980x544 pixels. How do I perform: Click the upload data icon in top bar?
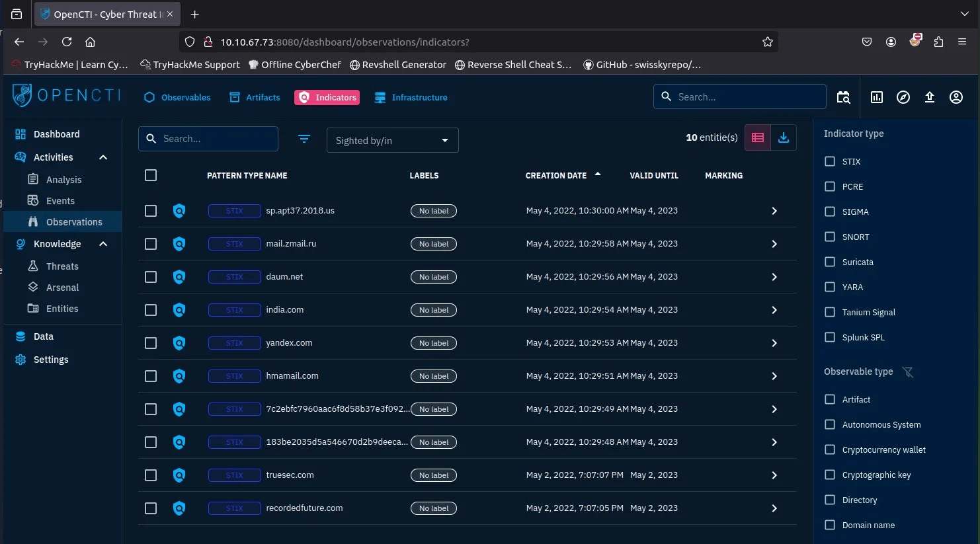point(930,97)
